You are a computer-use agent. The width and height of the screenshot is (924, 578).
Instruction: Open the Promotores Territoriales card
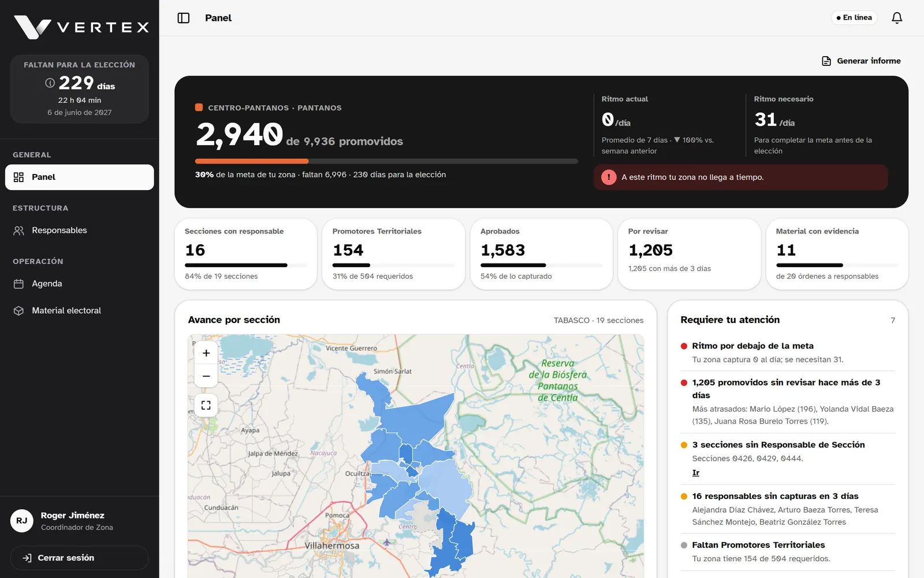[x=393, y=254]
